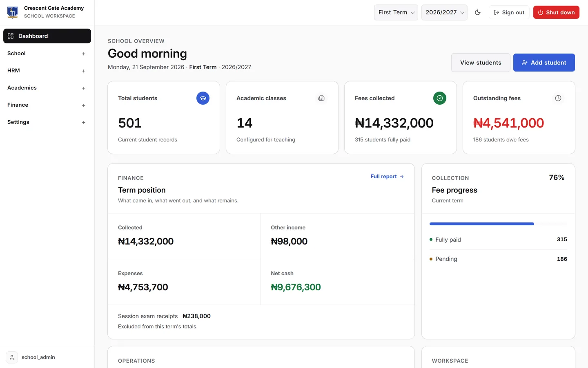The height and width of the screenshot is (368, 588).
Task: Click the Sign out button
Action: pos(509,12)
